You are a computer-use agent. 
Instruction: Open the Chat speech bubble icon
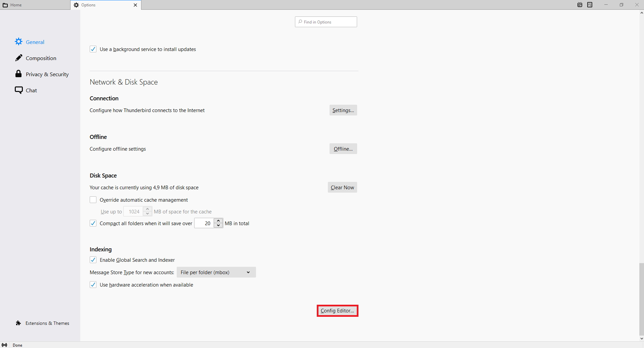tap(19, 90)
